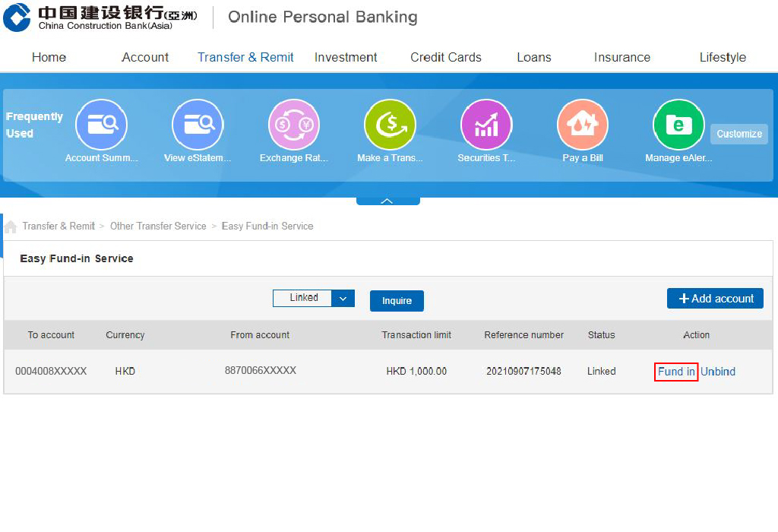Click the To account column header

[x=51, y=335]
